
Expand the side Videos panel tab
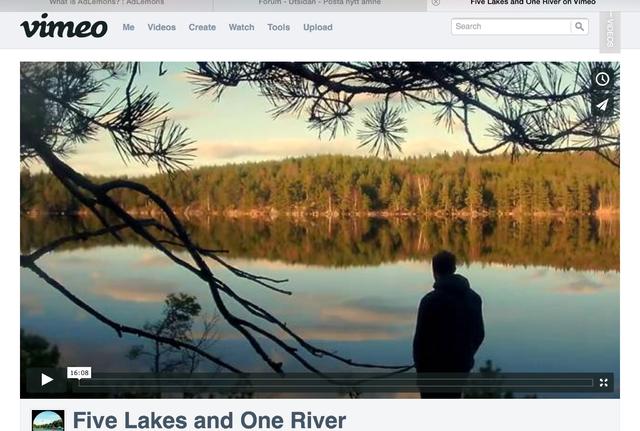pos(610,31)
